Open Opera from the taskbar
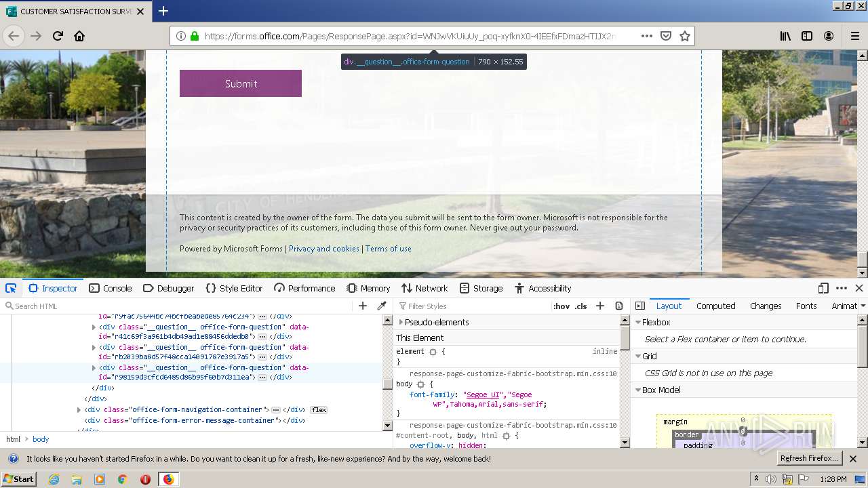 pyautogui.click(x=145, y=479)
